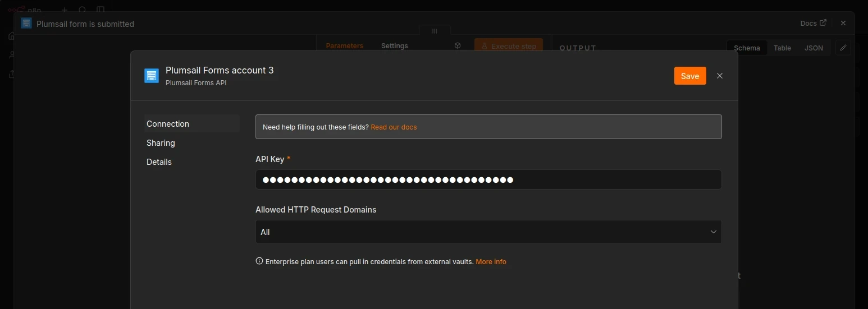Click the cube icon near Settings tab
The image size is (868, 309).
(458, 46)
